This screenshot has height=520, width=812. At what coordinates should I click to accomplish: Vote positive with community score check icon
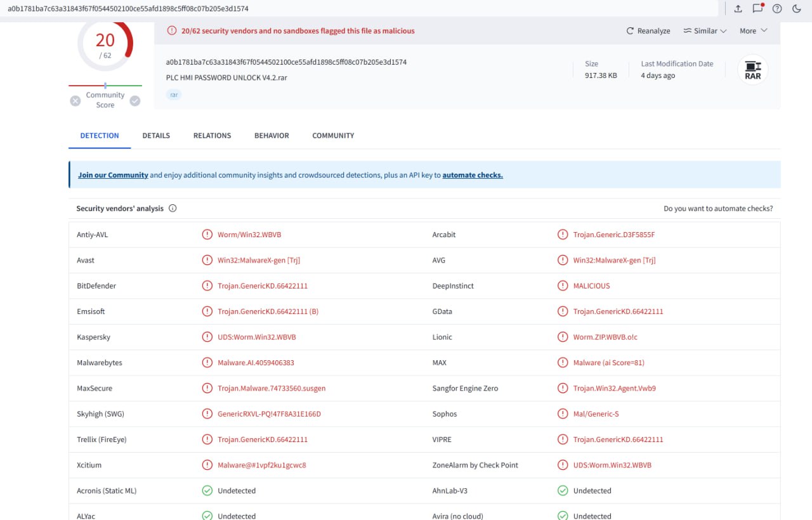(x=135, y=100)
